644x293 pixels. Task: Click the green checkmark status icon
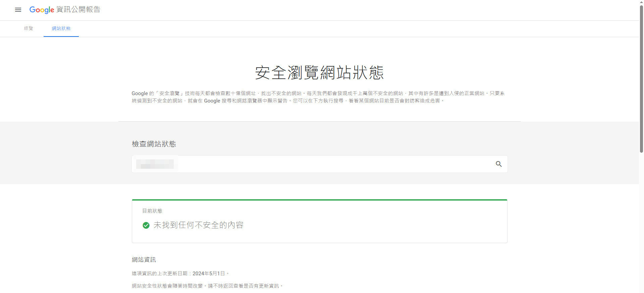tap(146, 225)
